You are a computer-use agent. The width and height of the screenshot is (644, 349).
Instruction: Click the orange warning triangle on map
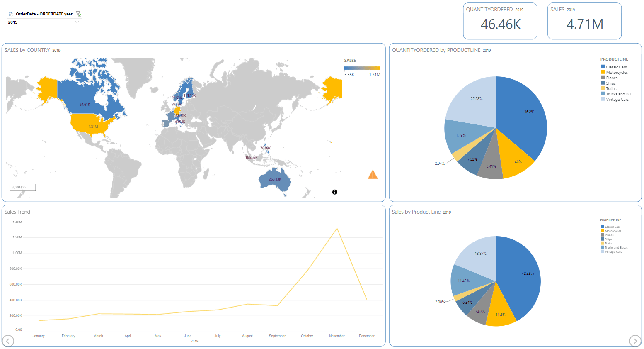click(x=373, y=175)
